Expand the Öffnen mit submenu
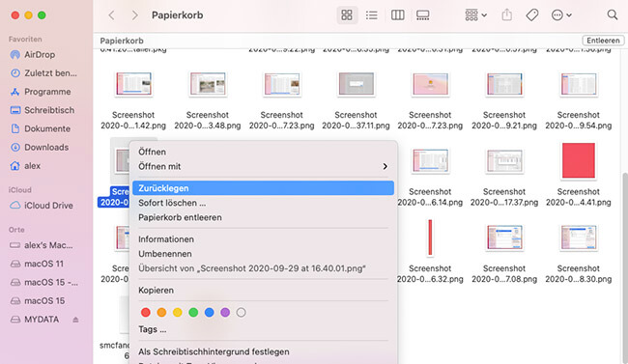 point(263,166)
